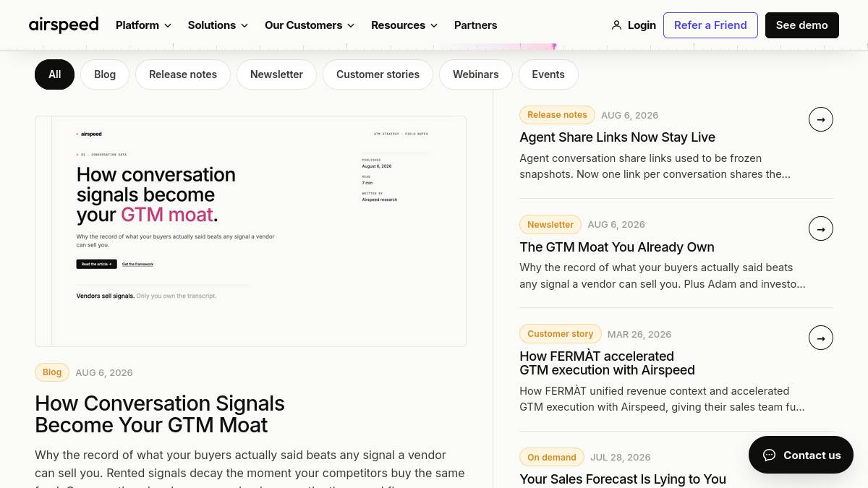Image resolution: width=868 pixels, height=488 pixels.
Task: Click the Login user icon
Action: pyautogui.click(x=616, y=25)
